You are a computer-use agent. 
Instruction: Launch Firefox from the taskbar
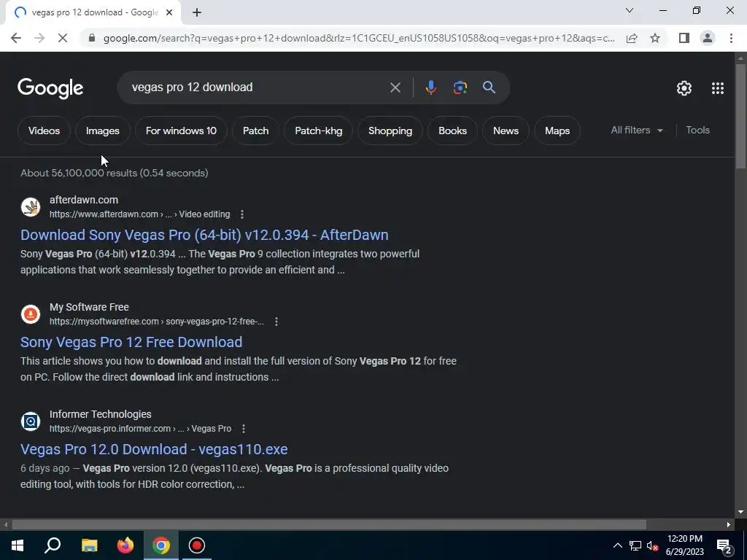(125, 545)
